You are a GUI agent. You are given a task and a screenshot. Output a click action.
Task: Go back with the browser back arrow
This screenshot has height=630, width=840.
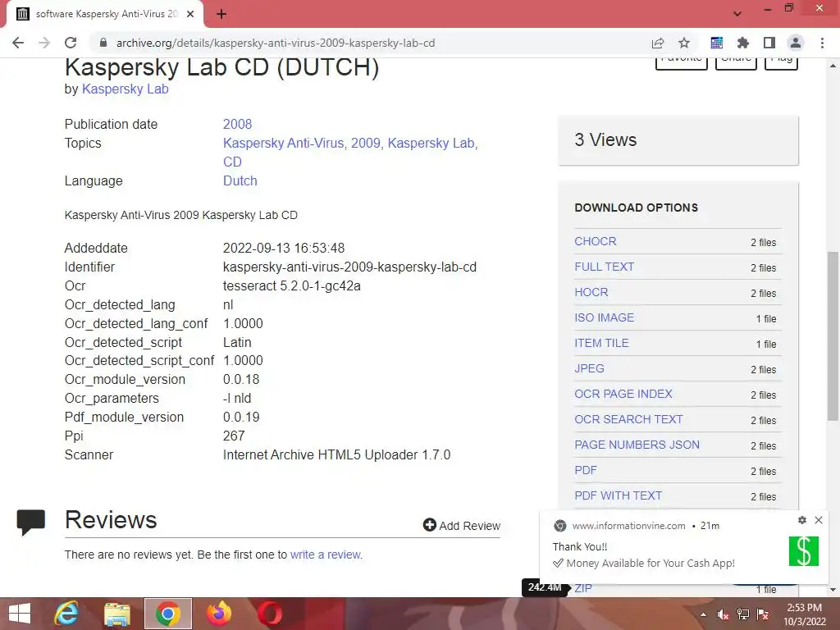18,43
